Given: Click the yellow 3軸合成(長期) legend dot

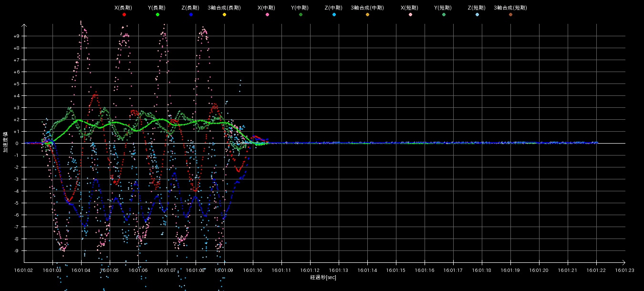Looking at the screenshot, I should tap(224, 15).
